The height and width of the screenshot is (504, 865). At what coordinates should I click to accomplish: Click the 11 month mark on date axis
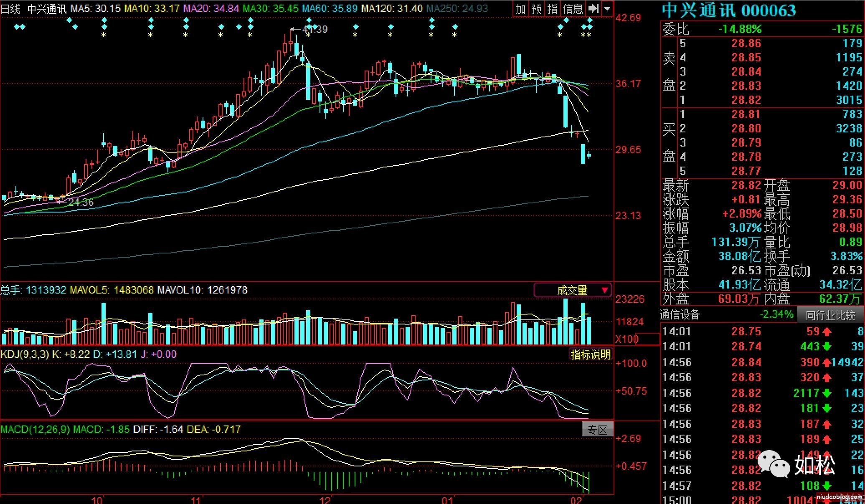(196, 500)
